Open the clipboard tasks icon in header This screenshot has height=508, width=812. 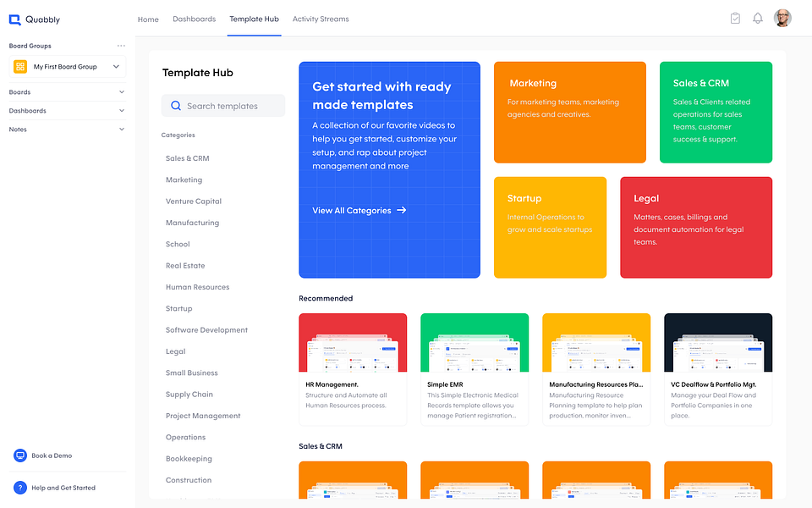[735, 19]
